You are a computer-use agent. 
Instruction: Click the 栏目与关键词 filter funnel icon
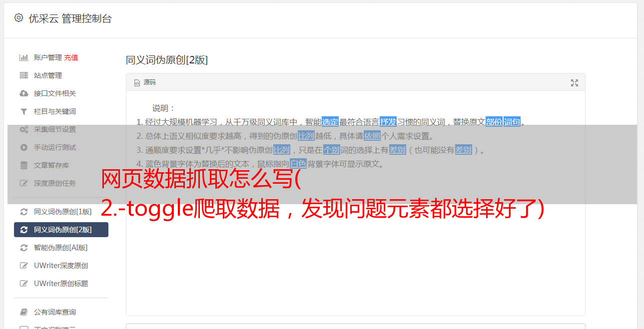point(23,111)
